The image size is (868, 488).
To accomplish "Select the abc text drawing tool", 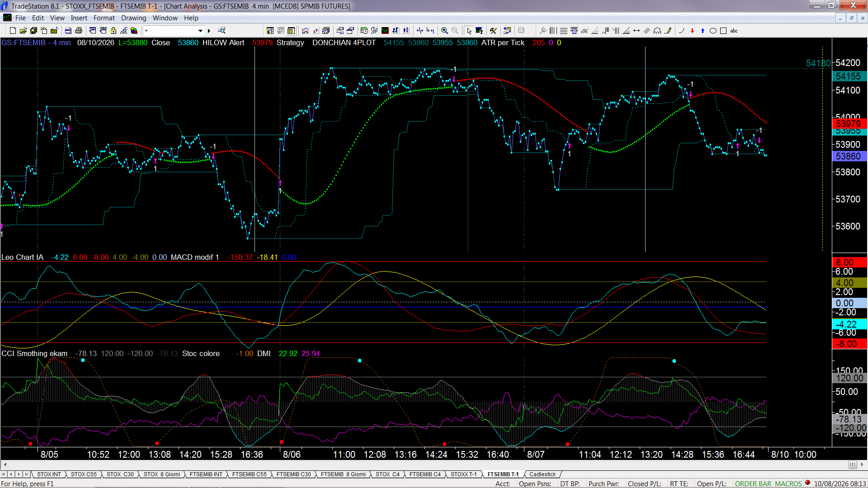I will coord(734,31).
